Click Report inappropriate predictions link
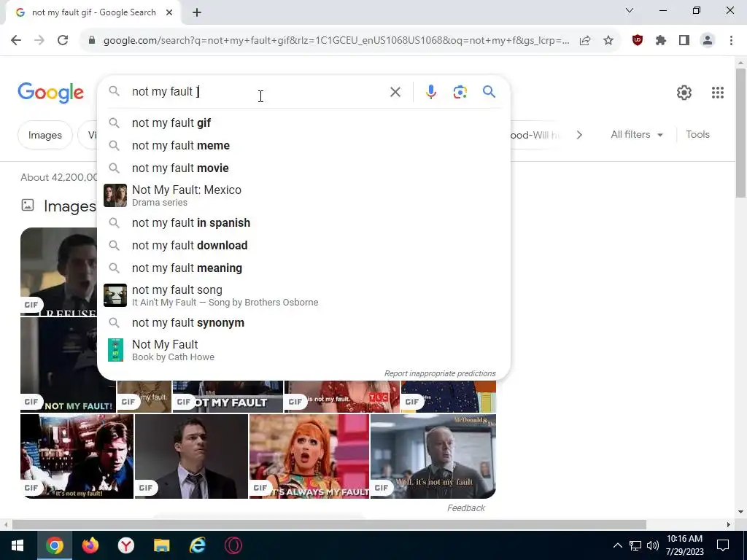This screenshot has width=747, height=560. [440, 374]
